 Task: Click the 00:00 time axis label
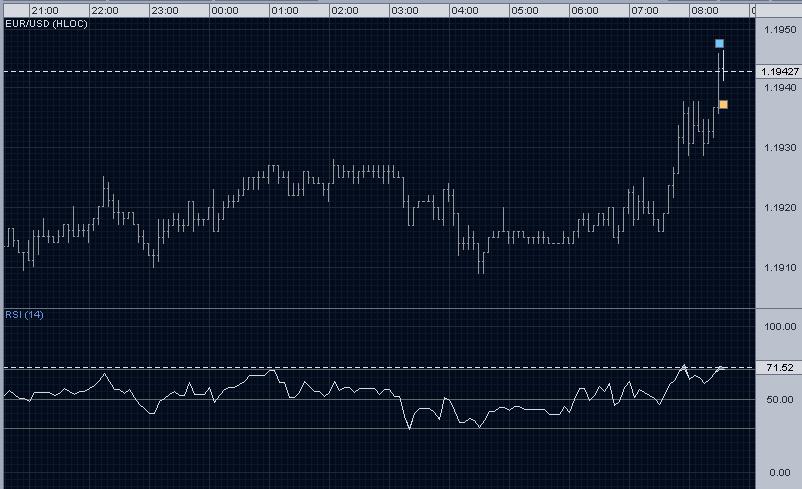click(x=225, y=10)
